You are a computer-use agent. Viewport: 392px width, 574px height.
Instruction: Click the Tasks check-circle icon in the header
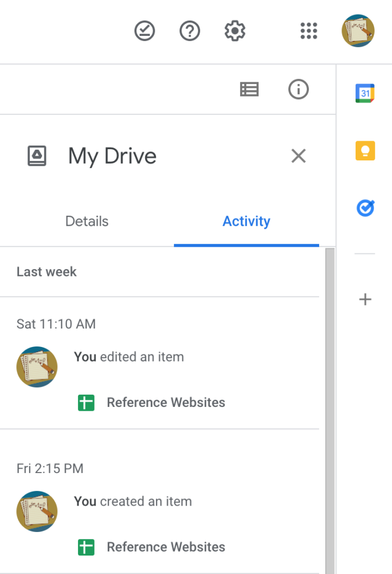pos(144,31)
